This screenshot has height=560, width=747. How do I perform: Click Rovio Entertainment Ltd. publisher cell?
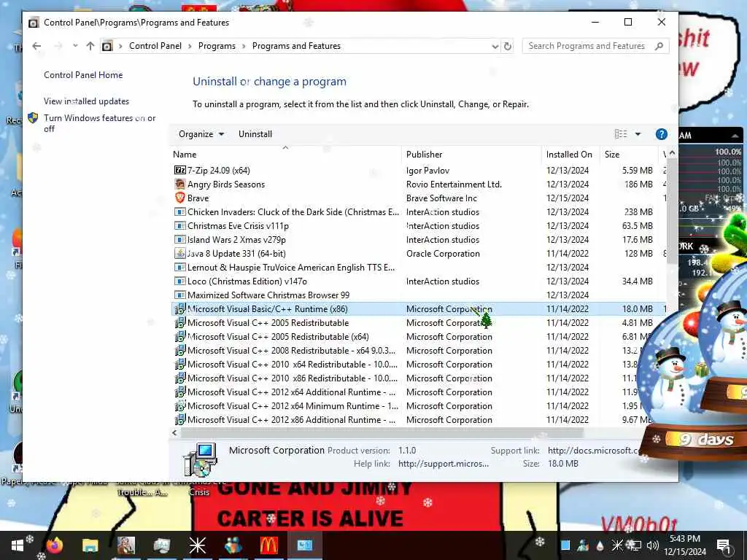pos(454,184)
